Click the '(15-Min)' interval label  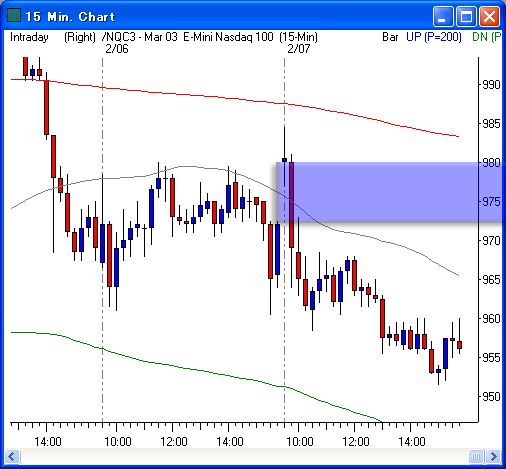point(299,37)
